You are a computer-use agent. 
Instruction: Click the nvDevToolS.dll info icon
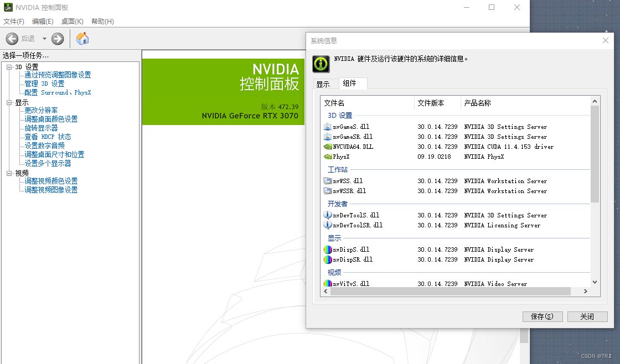tap(327, 215)
